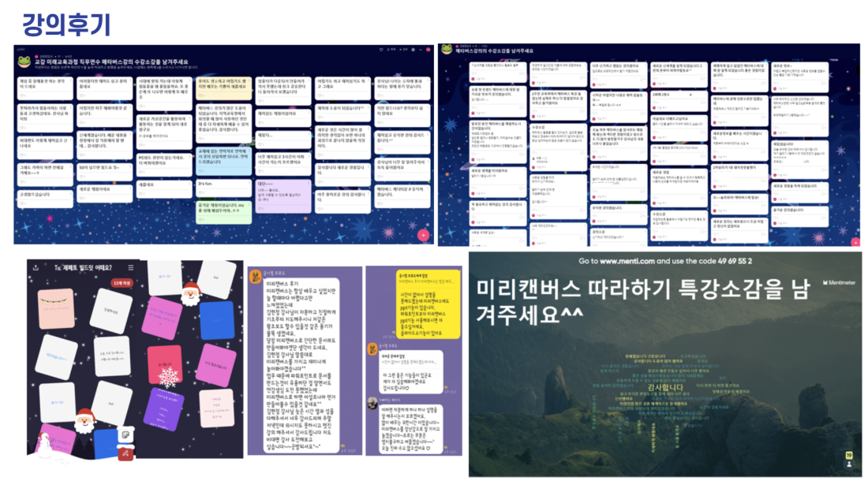This screenshot has width=868, height=488.
Task: Open the gear settings in Padlet's top bar
Action: click(x=413, y=50)
